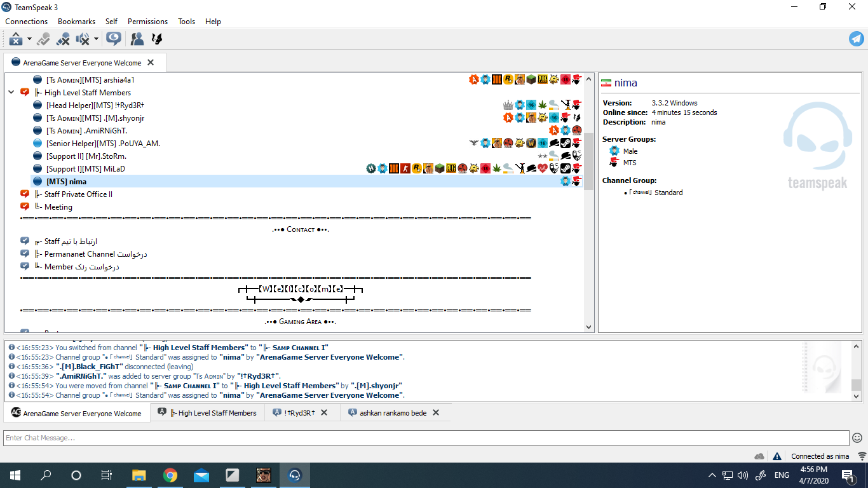Click Steam badge on MiLaD row
Image resolution: width=868 pixels, height=488 pixels.
(x=565, y=169)
